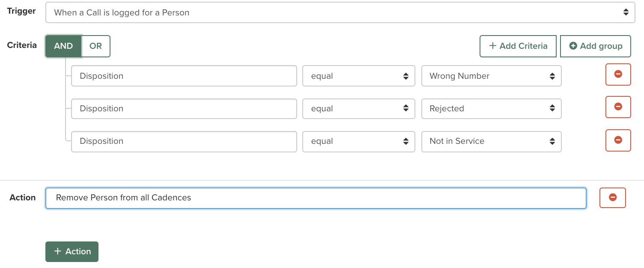Viewport: 644px width, 268px height.
Task: Remove the Not in Service criteria row
Action: [618, 140]
